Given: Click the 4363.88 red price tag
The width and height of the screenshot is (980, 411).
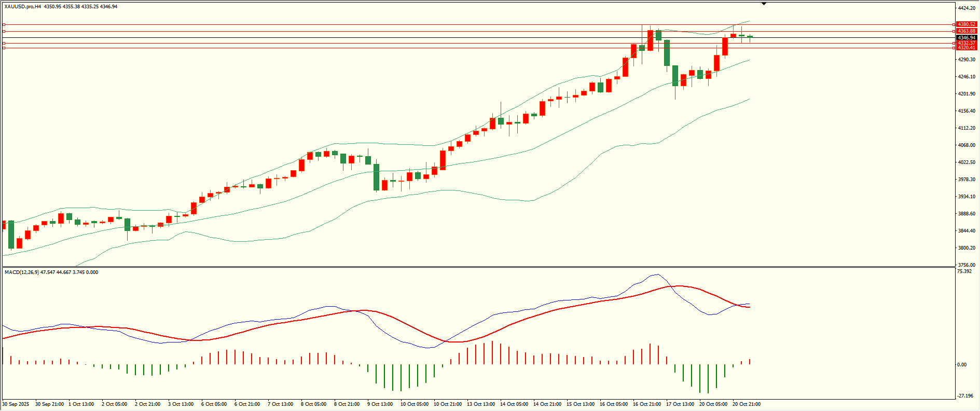Looking at the screenshot, I should coord(966,31).
